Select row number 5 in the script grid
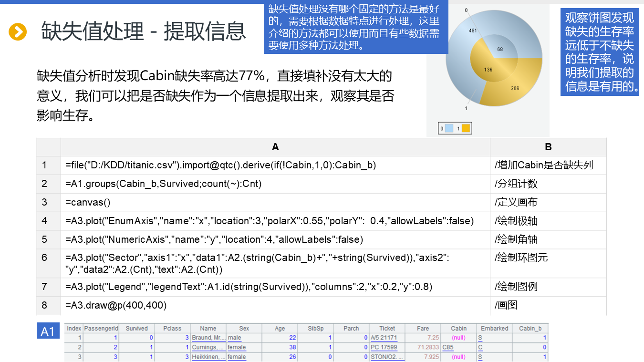The image size is (644, 362). 49,239
